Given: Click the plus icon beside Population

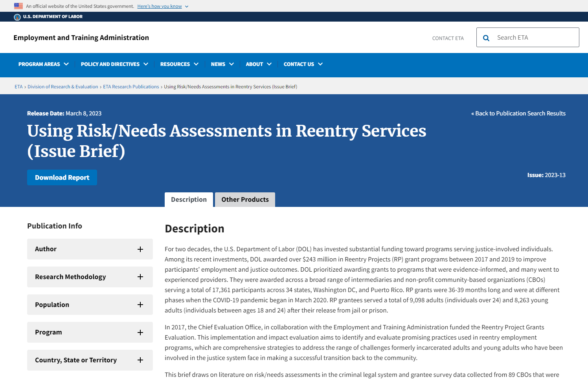Looking at the screenshot, I should tap(140, 305).
